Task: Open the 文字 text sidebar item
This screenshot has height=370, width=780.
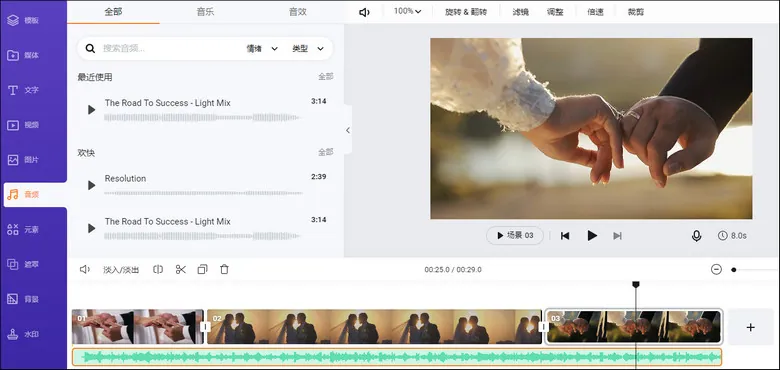Action: click(x=23, y=90)
